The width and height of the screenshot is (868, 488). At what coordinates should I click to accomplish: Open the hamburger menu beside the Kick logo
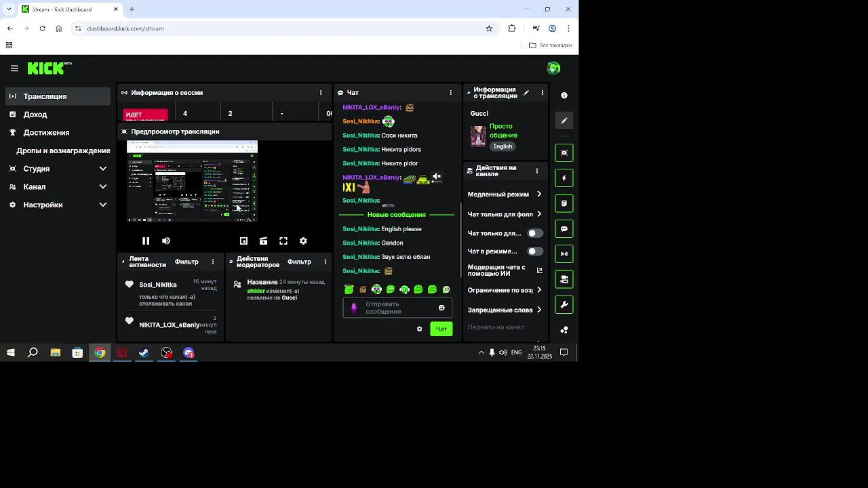14,68
